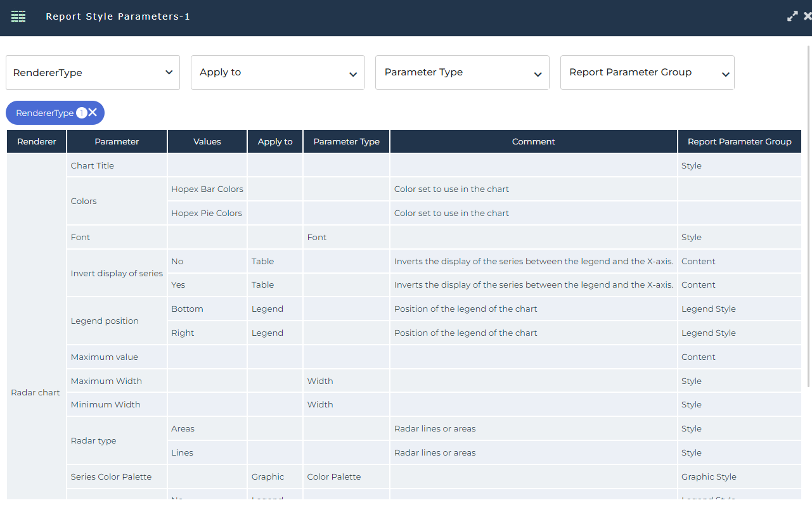This screenshot has height=505, width=812.
Task: Select the Radar type Areas value
Action: pyautogui.click(x=183, y=429)
